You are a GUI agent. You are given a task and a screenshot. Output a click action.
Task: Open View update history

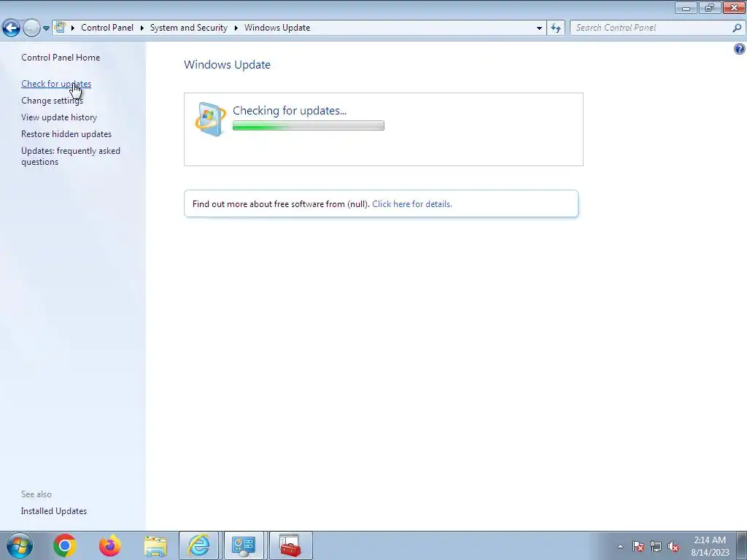tap(59, 117)
